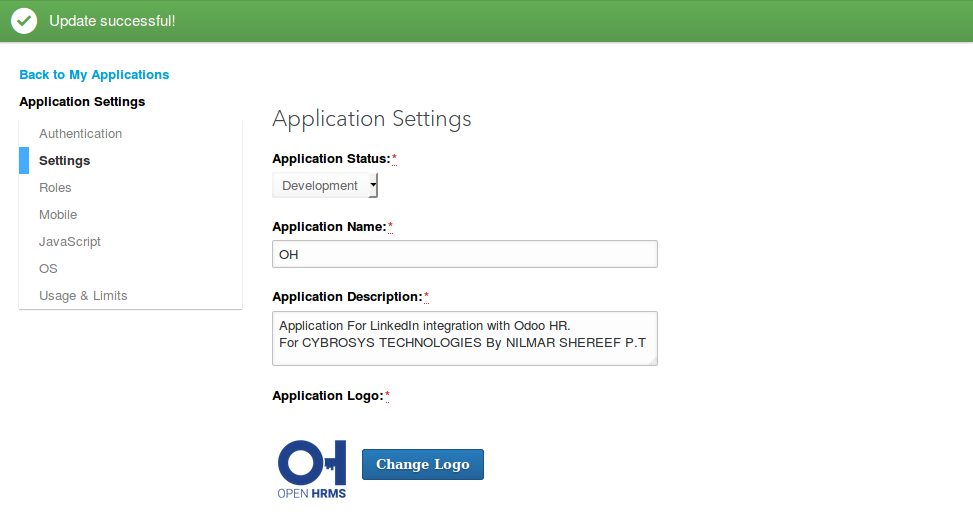Switch to the Roles section
Viewport: 973px width, 526px height.
(x=55, y=188)
